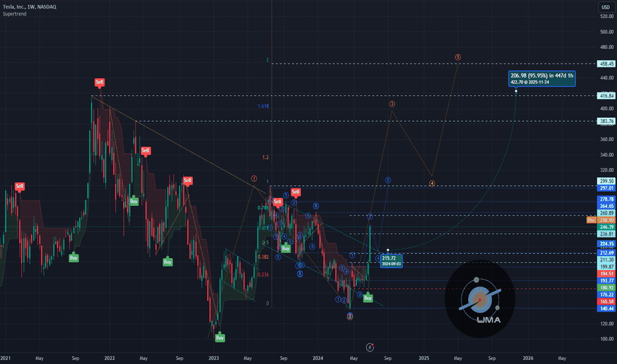Click the lightning events icon on time axis
Image resolution: width=617 pixels, height=364 pixels.
coord(370,347)
